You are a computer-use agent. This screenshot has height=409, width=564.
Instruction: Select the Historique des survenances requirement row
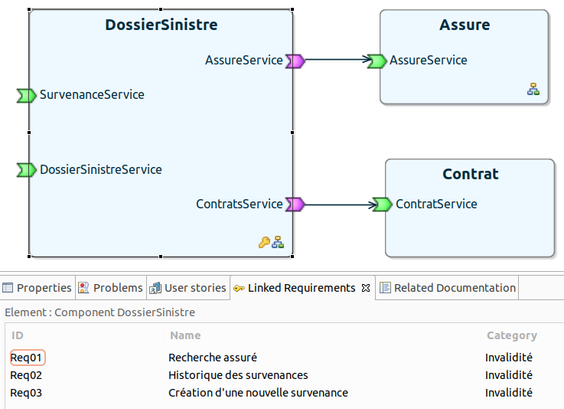tap(275, 375)
